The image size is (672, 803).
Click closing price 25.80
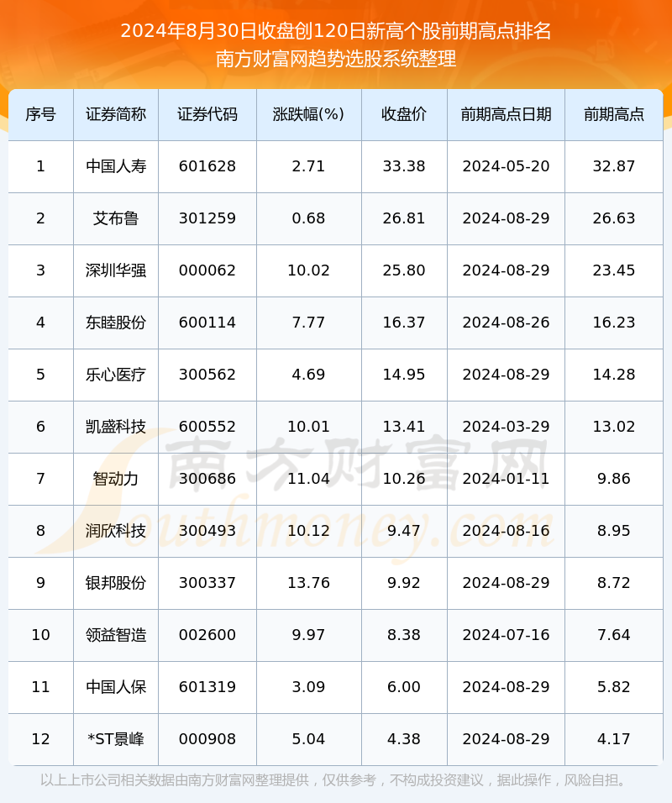coord(404,270)
